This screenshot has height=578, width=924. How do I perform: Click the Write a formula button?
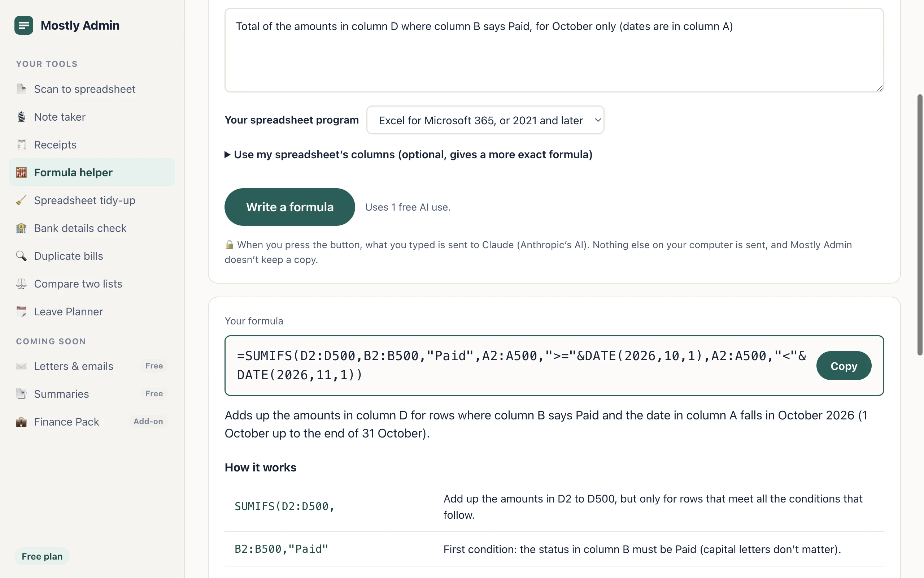pyautogui.click(x=290, y=207)
